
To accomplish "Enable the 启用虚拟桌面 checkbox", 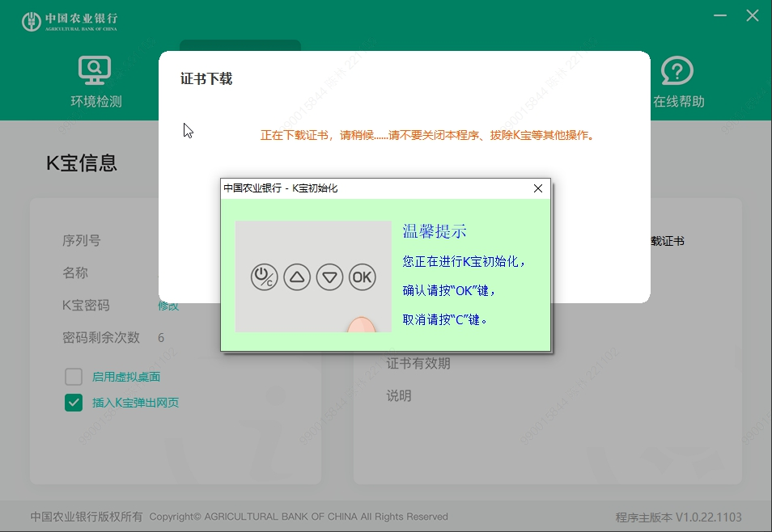I will [74, 377].
